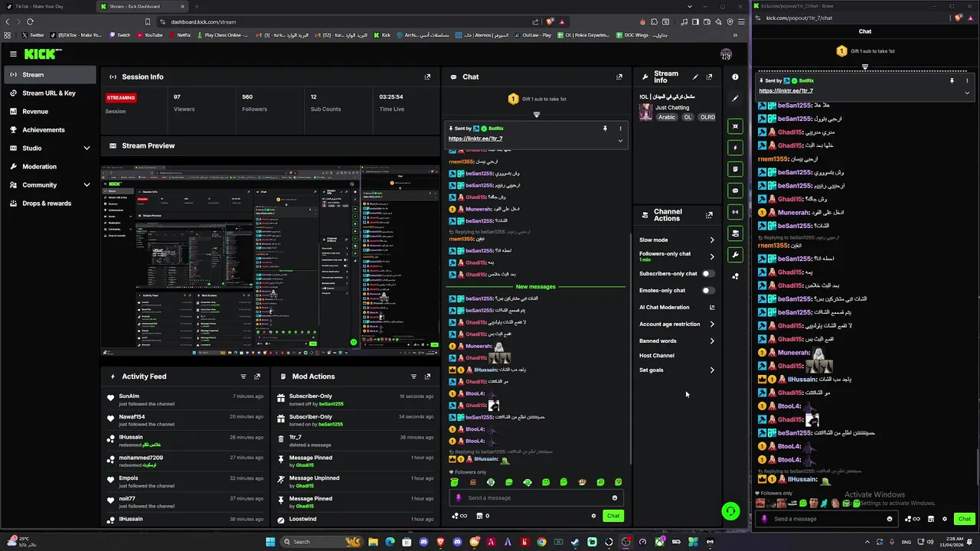This screenshot has height=551, width=980.
Task: Click the broadcast signal icon in right toolbar
Action: pyautogui.click(x=735, y=212)
